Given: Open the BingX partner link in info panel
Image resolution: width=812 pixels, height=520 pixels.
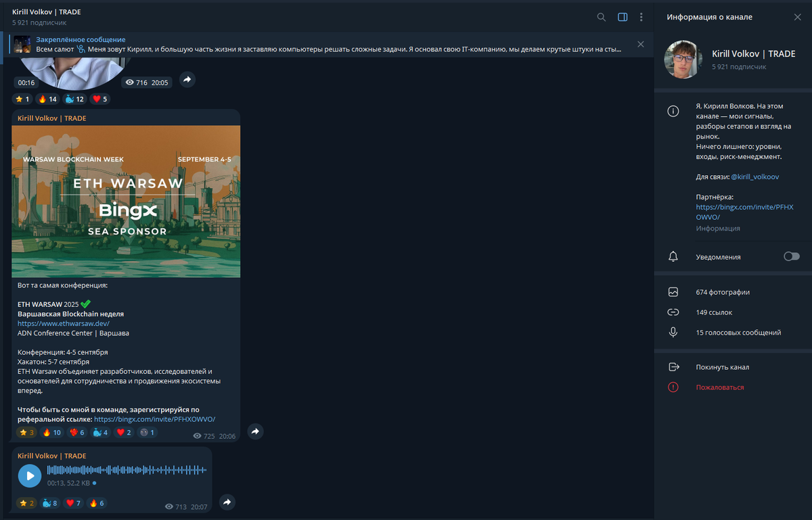Looking at the screenshot, I should [x=744, y=212].
